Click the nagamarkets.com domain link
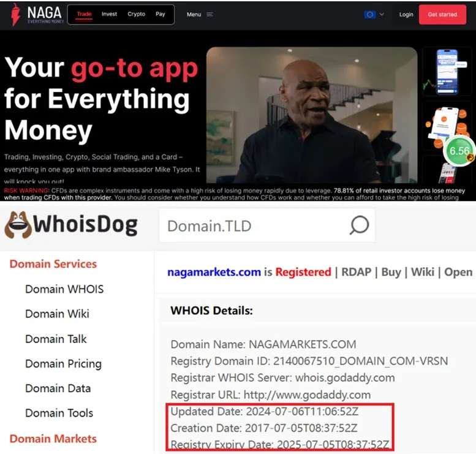The image size is (476, 454). [214, 272]
